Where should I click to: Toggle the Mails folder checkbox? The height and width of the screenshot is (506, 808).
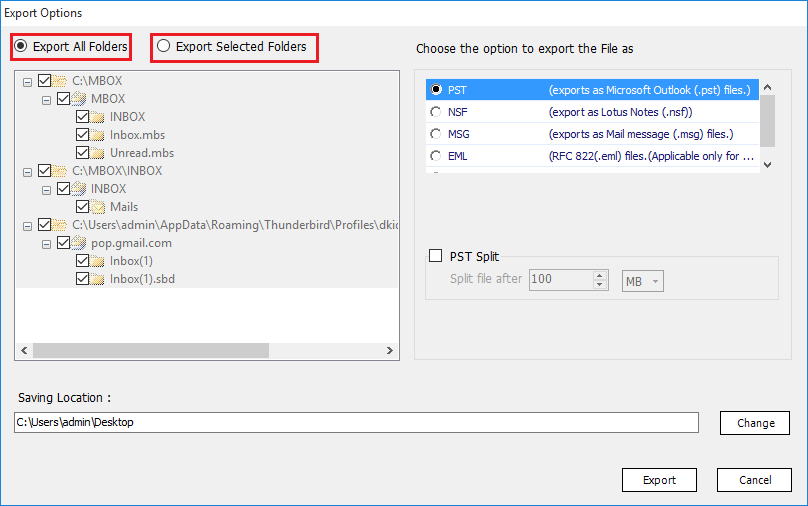point(82,207)
